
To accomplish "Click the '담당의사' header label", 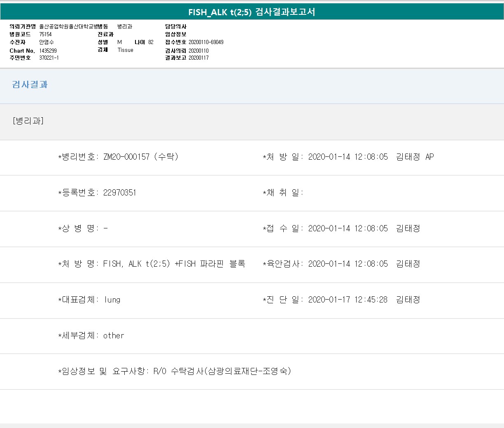I will [x=176, y=26].
